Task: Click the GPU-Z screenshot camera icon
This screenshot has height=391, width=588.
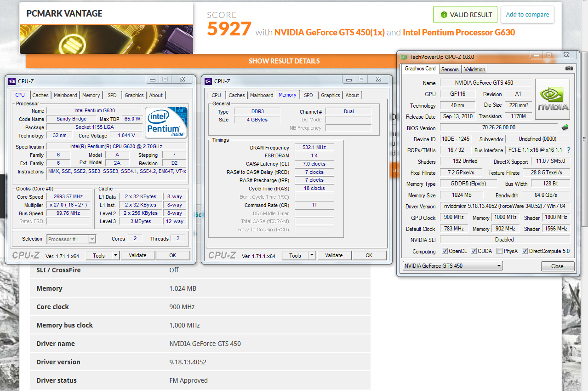Action: [x=569, y=69]
